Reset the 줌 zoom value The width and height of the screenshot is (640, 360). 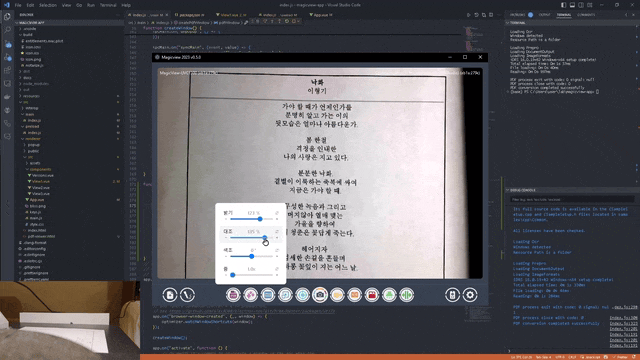[277, 269]
